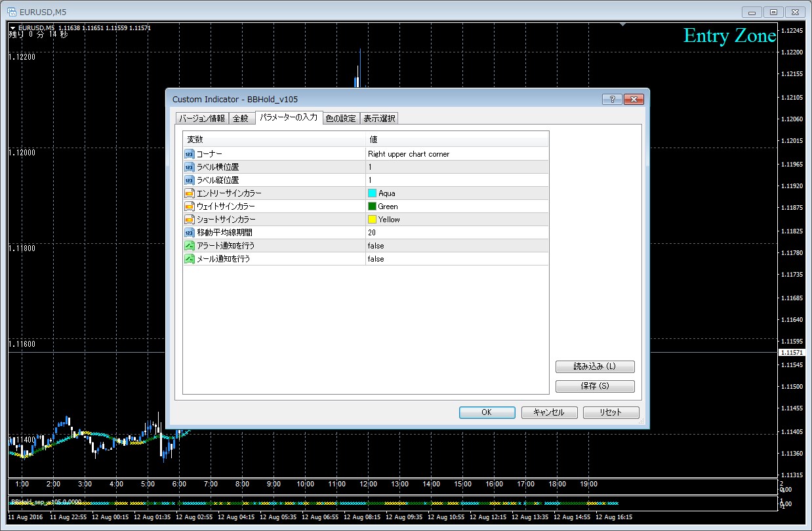812x531 pixels.
Task: Open the バージョン情報 tab
Action: point(202,119)
